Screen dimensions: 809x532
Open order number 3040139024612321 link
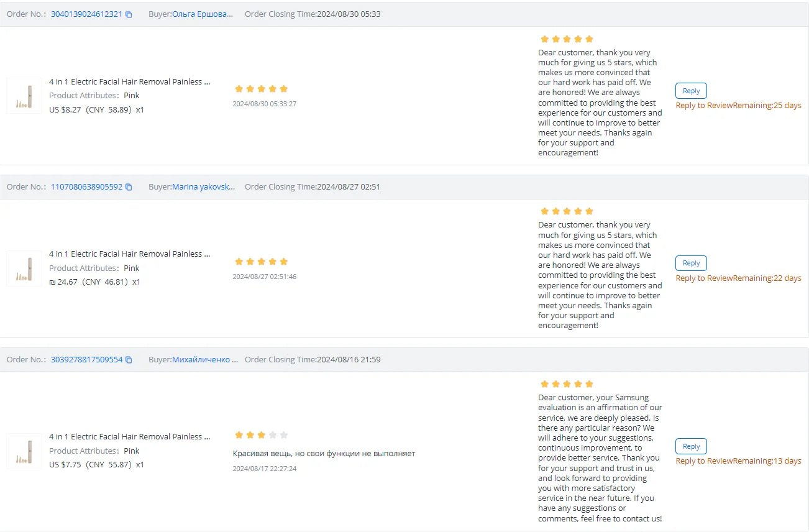[x=86, y=14]
